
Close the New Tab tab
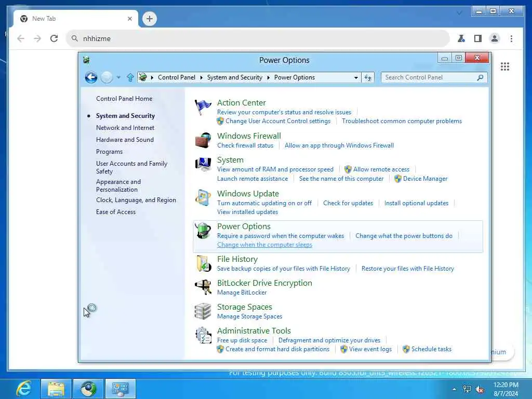click(x=129, y=19)
